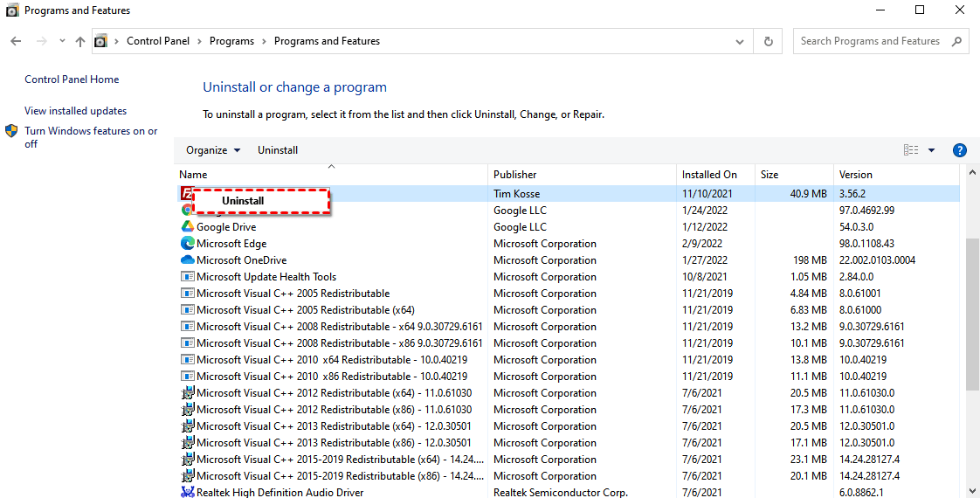Open the more view options dropdown arrow
Image resolution: width=980 pixels, height=498 pixels.
[x=931, y=150]
